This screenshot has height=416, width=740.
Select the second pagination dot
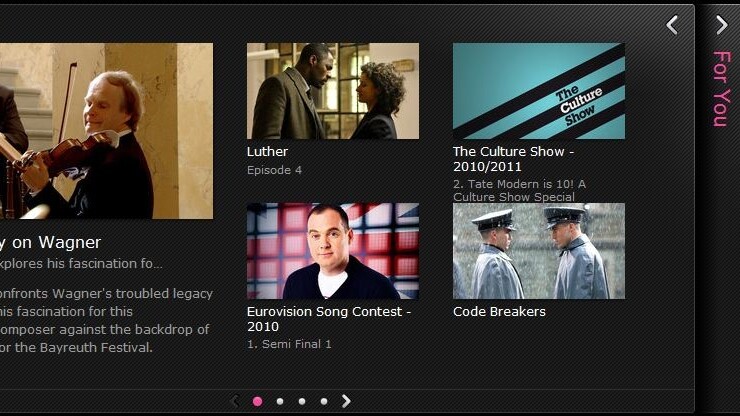point(280,401)
